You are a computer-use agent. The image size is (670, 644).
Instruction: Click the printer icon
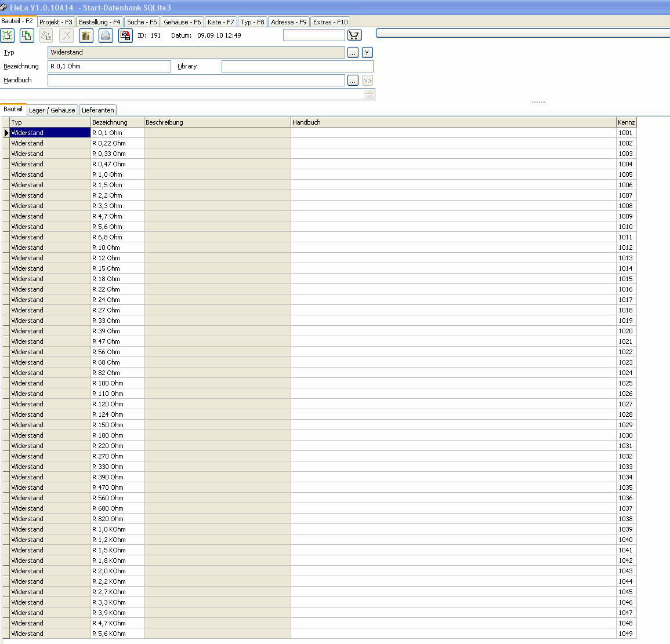coord(106,36)
